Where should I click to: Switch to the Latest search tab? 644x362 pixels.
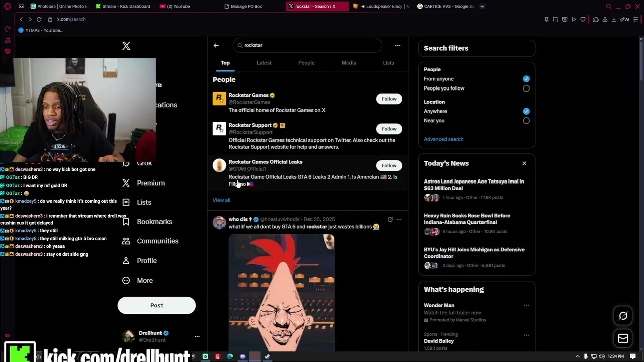tap(264, 63)
